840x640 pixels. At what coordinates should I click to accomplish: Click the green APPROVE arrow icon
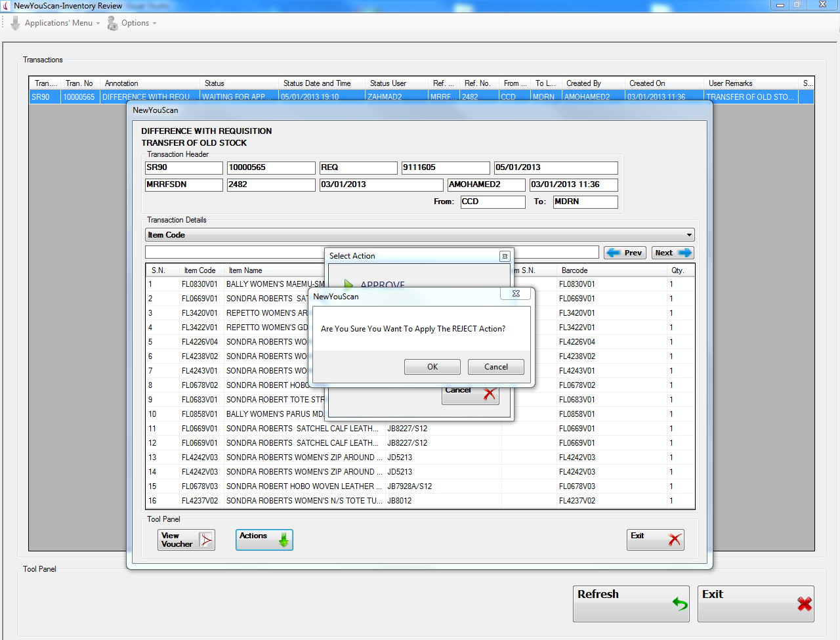[349, 285]
